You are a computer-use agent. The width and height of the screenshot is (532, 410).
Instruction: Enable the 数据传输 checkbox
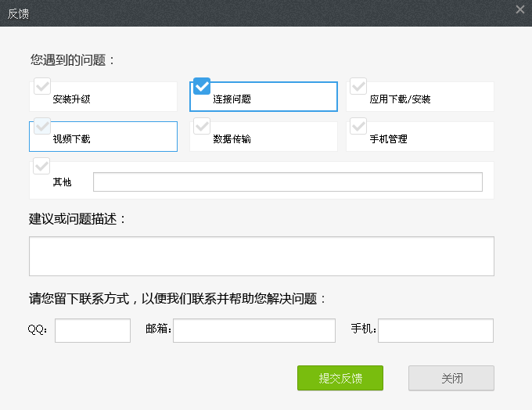click(x=202, y=126)
